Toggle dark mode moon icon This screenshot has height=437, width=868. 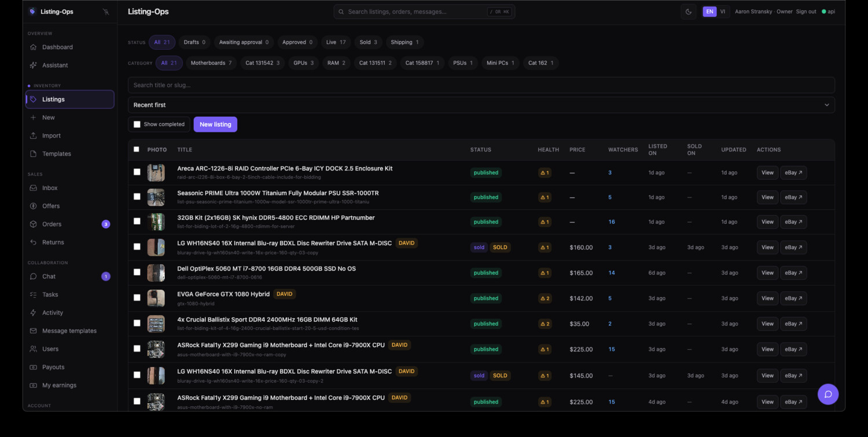point(689,12)
